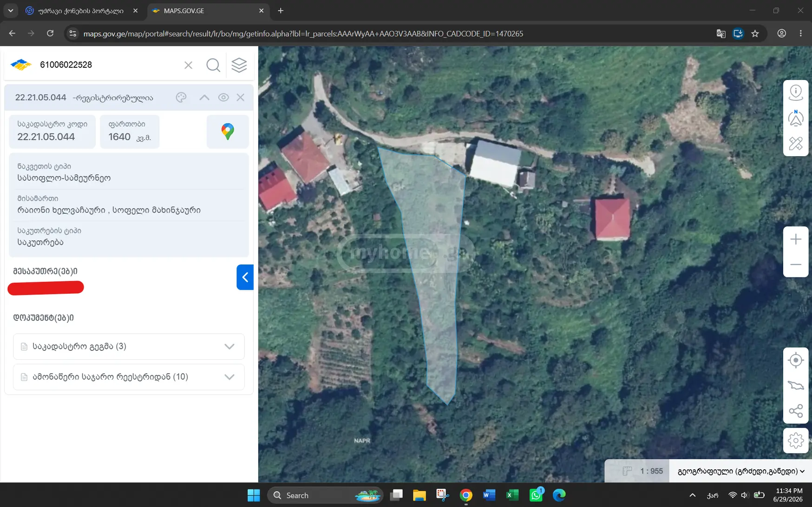Open the tab search dropdown
Viewport: 812px width, 507px height.
pos(11,11)
